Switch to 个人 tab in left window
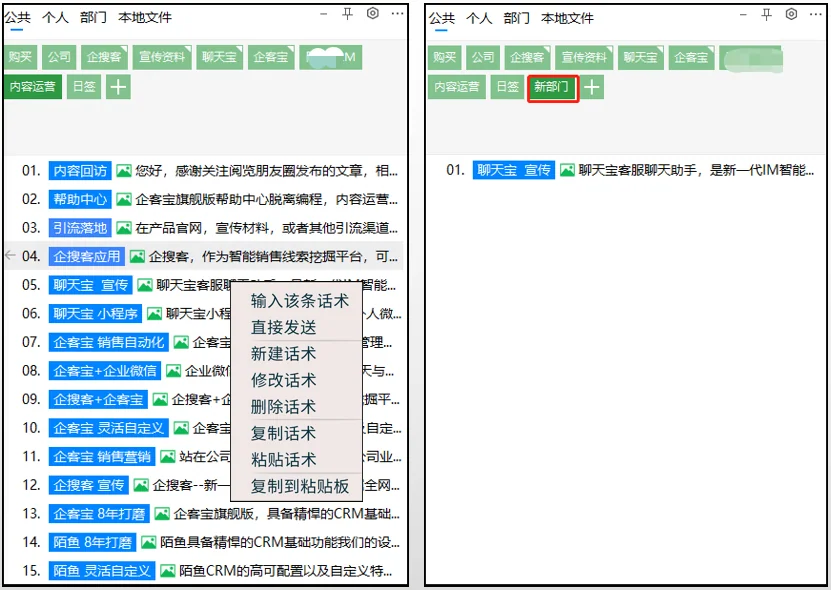 (x=55, y=17)
